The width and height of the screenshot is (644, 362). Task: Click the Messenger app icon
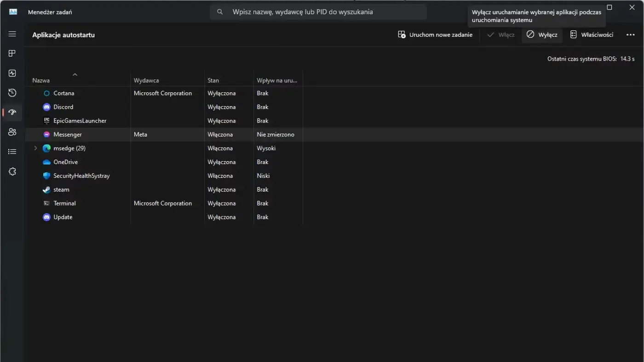46,135
